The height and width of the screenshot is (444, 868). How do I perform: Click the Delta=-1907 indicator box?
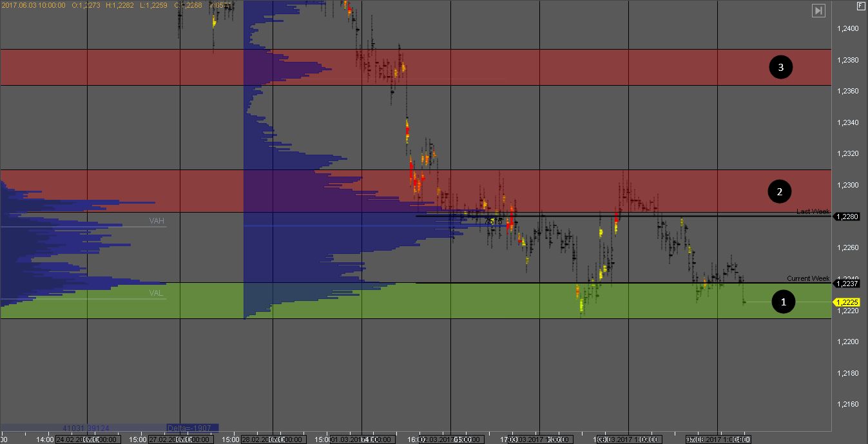pyautogui.click(x=192, y=427)
